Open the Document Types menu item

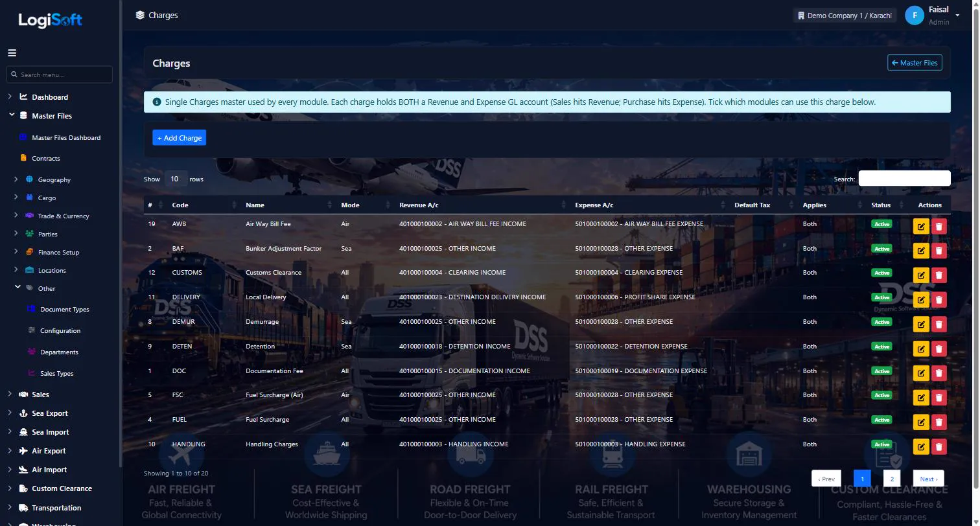coord(64,309)
